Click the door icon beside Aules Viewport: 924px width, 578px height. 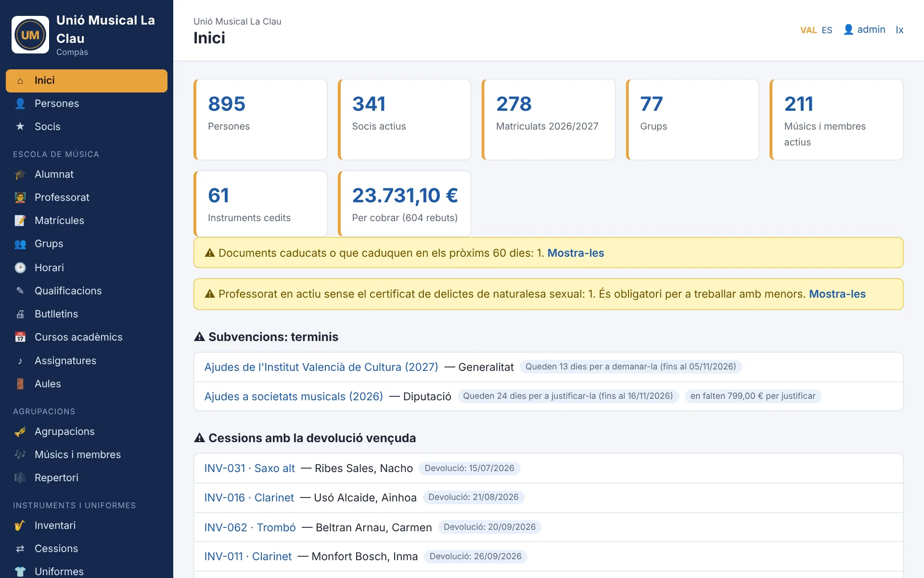coord(20,384)
